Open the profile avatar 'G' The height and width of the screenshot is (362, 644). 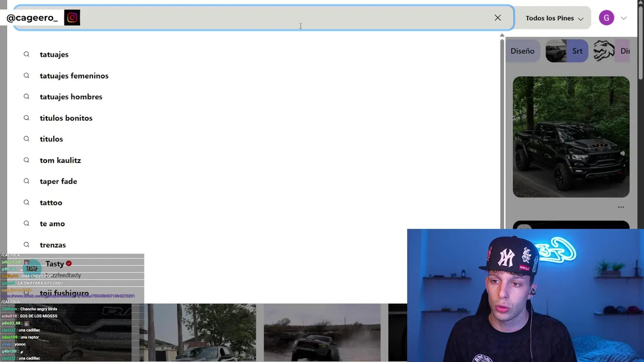[606, 18]
